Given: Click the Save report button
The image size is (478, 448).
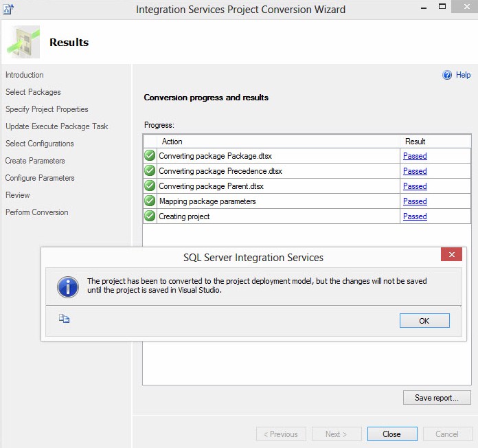Looking at the screenshot, I should click(437, 398).
